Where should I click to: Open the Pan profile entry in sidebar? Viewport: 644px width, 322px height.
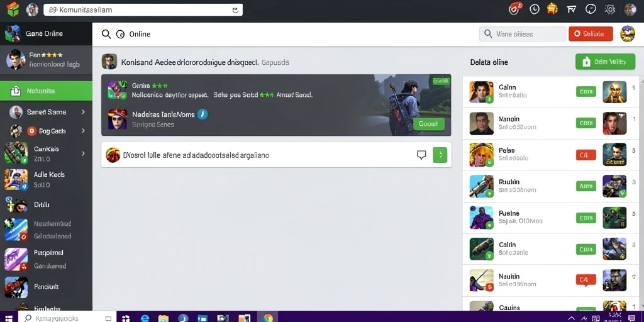pos(46,60)
